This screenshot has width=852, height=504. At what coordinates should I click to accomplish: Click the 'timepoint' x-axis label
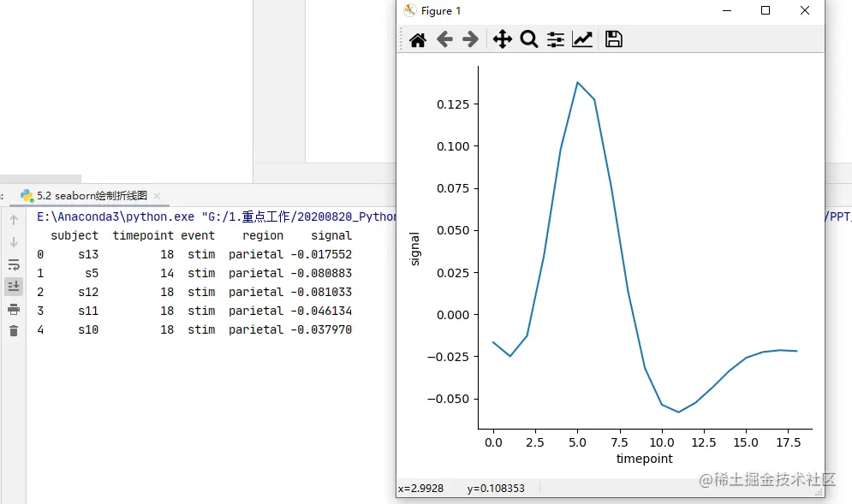[645, 459]
